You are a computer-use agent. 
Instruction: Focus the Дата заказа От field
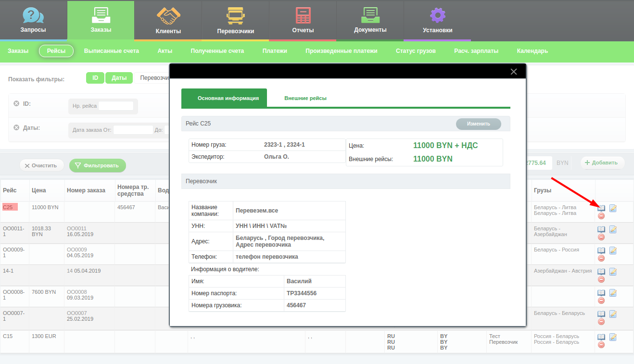133,130
